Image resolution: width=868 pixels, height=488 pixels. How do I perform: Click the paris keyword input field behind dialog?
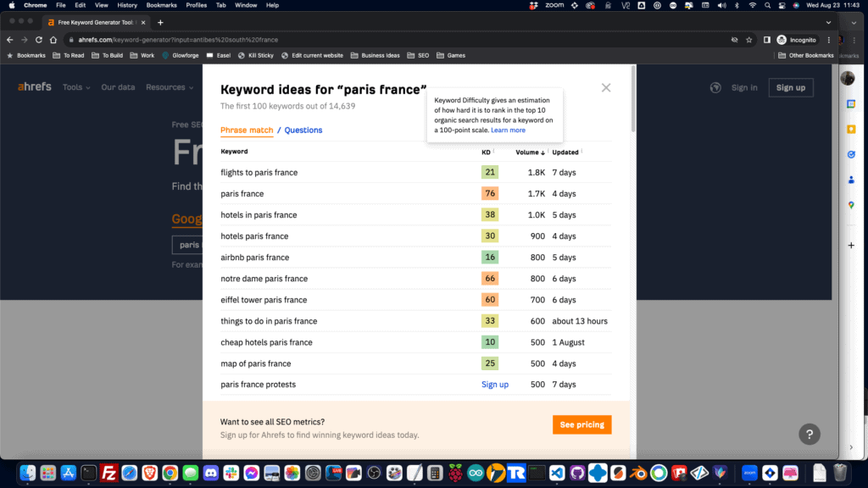[x=187, y=245]
